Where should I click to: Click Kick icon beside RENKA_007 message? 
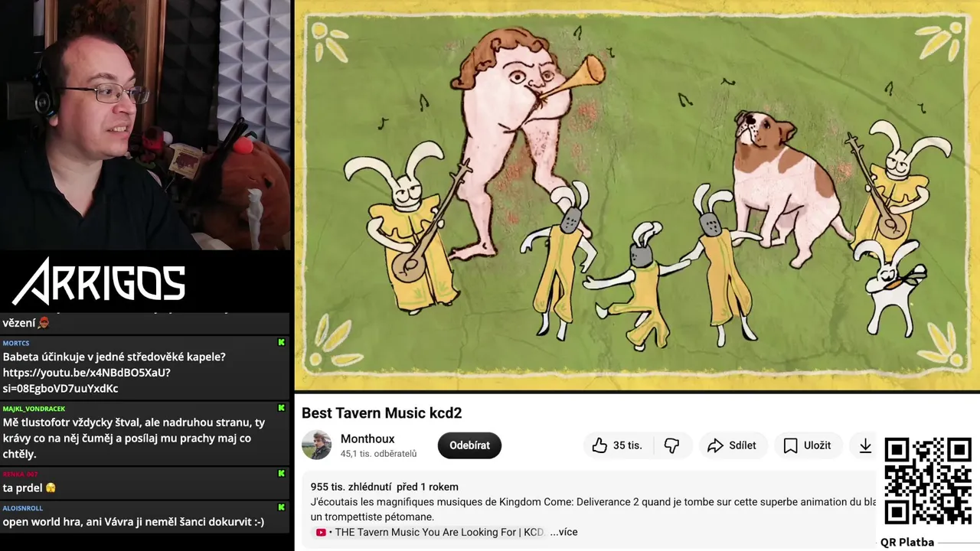pyautogui.click(x=282, y=474)
